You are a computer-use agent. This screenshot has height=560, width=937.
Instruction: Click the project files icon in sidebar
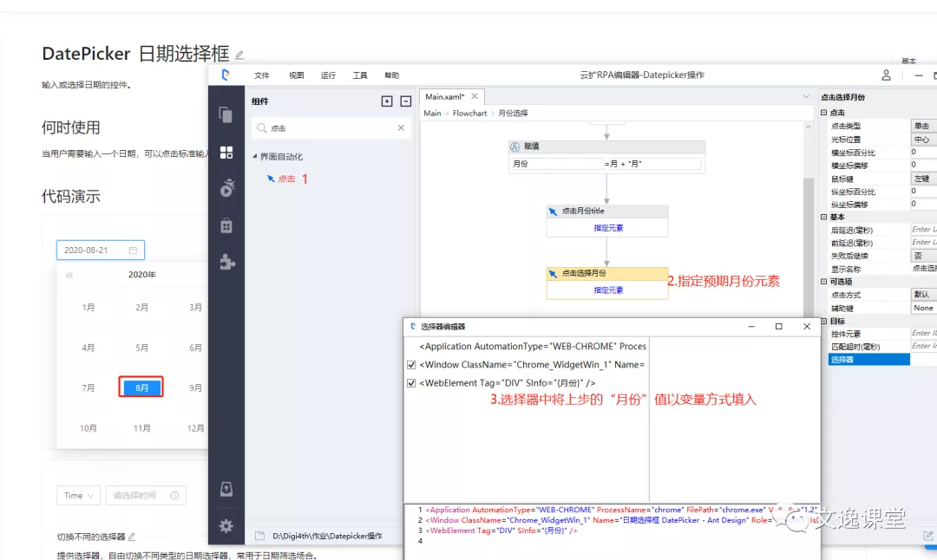[226, 114]
